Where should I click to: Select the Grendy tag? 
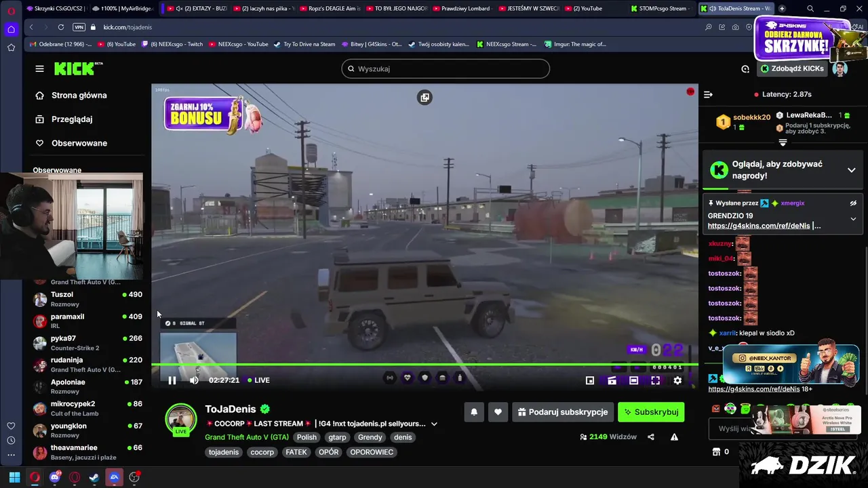pos(370,437)
